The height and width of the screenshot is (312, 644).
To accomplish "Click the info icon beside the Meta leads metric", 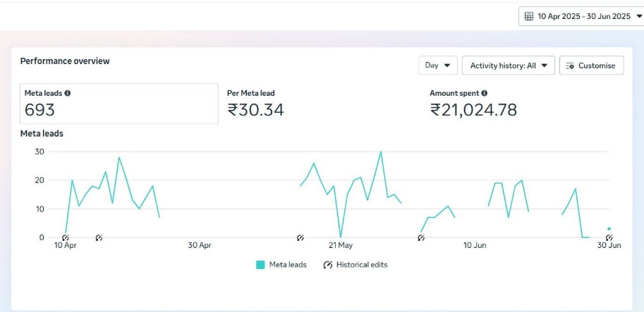I will click(x=67, y=93).
